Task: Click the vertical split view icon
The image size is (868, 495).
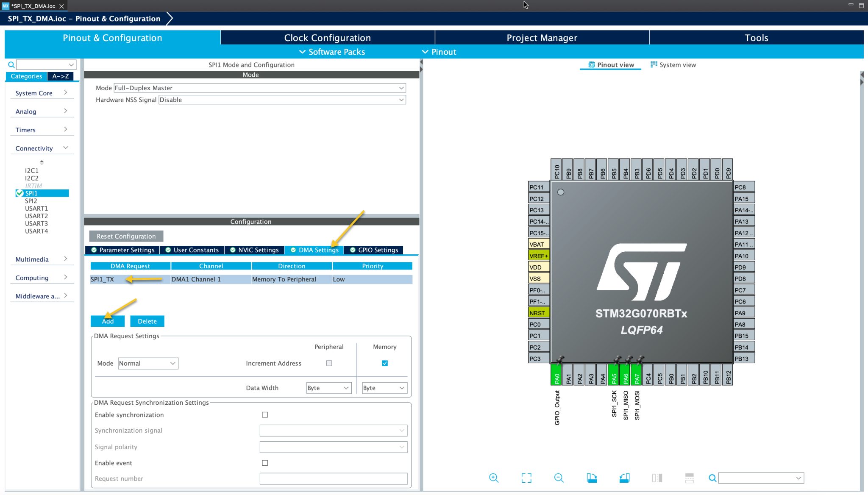Action: (x=657, y=478)
